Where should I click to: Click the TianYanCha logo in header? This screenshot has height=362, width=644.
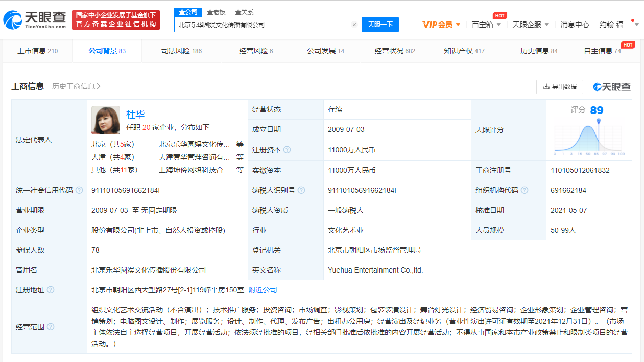35,19
